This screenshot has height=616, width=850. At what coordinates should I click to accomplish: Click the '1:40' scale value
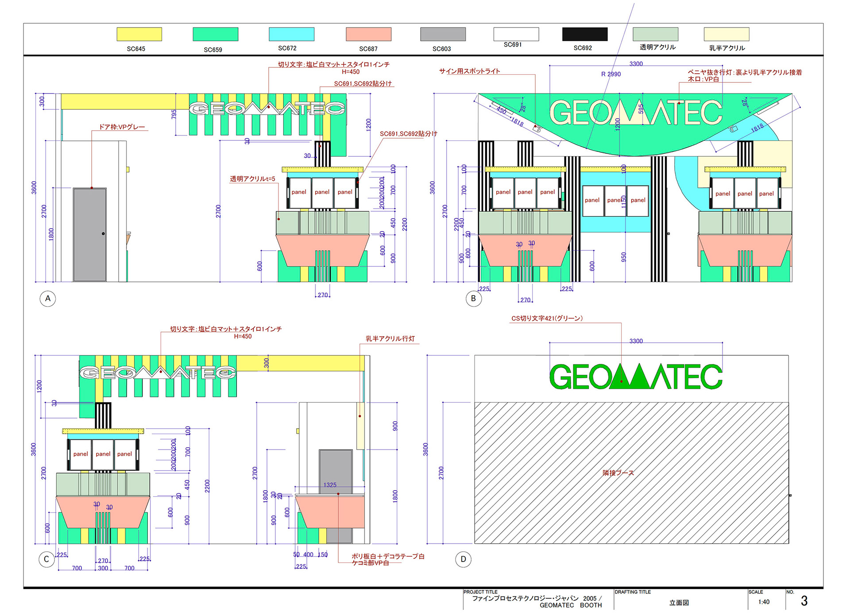coord(764,602)
